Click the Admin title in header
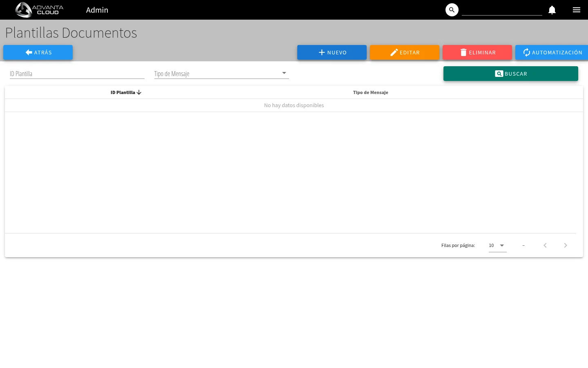 coord(97,10)
